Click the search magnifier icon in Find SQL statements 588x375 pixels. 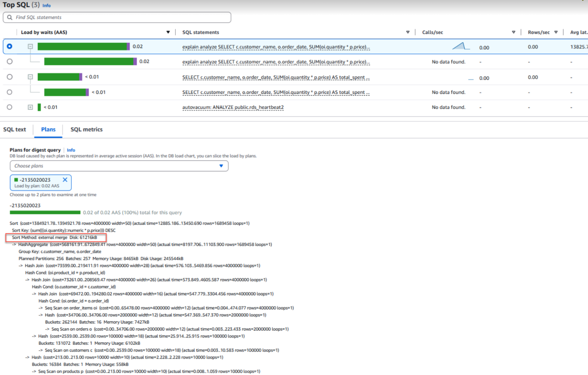point(10,17)
